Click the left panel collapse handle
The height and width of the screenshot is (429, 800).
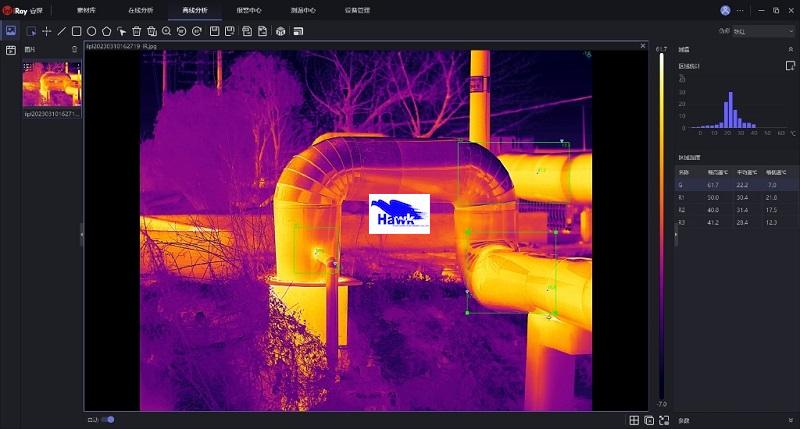pos(81,234)
